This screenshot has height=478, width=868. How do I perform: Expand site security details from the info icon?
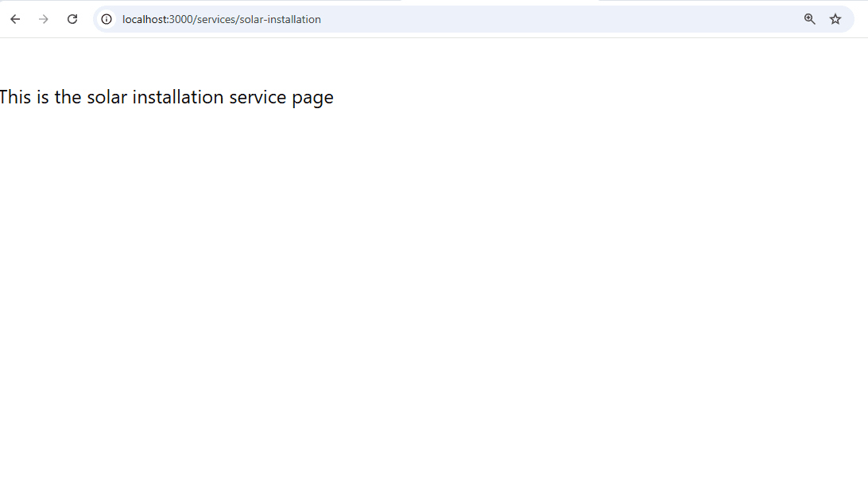[106, 18]
